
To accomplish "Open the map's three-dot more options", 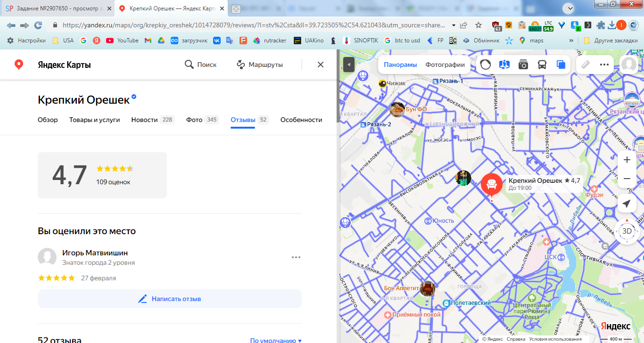I will pyautogui.click(x=604, y=65).
